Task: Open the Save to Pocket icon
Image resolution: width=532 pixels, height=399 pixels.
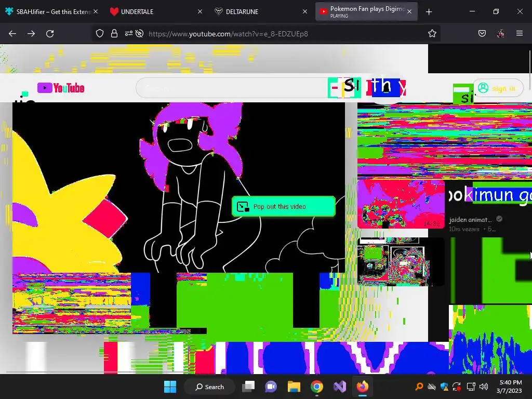Action: click(x=482, y=34)
